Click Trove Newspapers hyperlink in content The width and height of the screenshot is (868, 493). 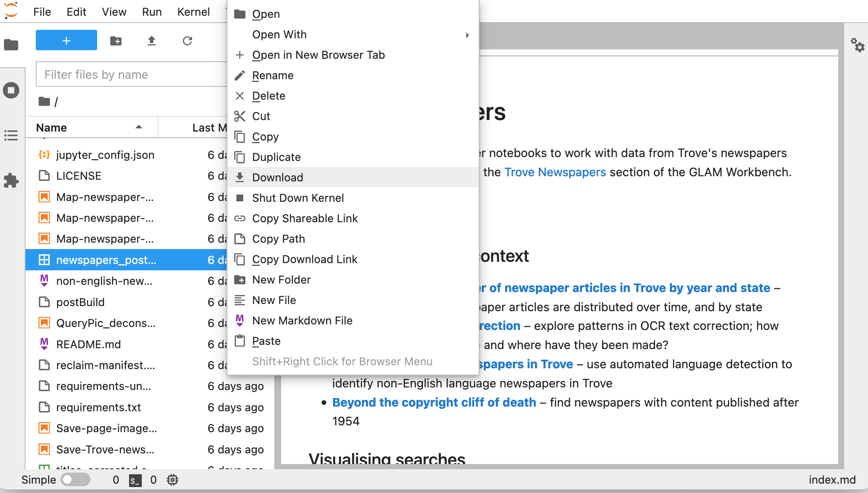(x=554, y=173)
